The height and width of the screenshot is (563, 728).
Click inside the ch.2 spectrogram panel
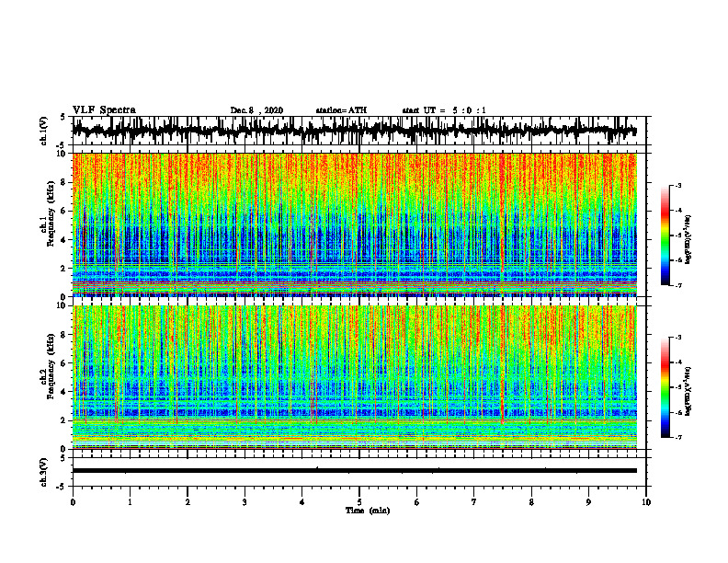(x=354, y=377)
